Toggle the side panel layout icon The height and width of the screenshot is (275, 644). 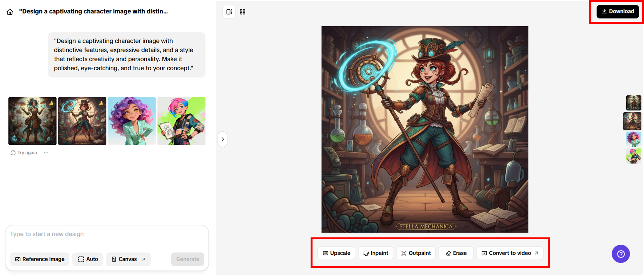click(x=229, y=12)
